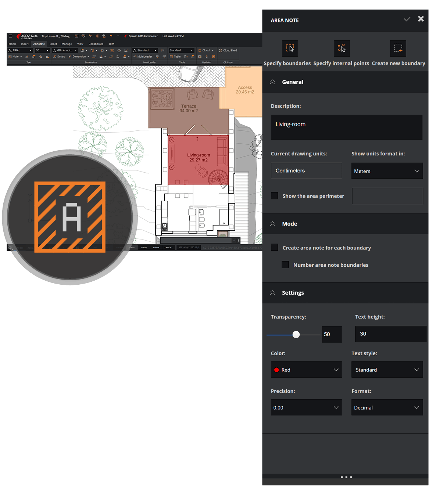Click the share icon in title bar
429x504 pixels.
pos(97,36)
